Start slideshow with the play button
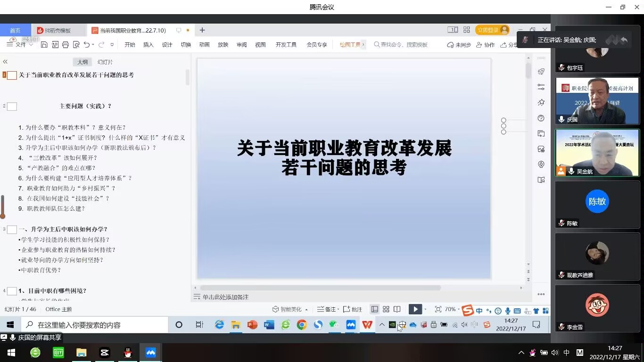Screen dimensions: 644x362 (x=415, y=309)
